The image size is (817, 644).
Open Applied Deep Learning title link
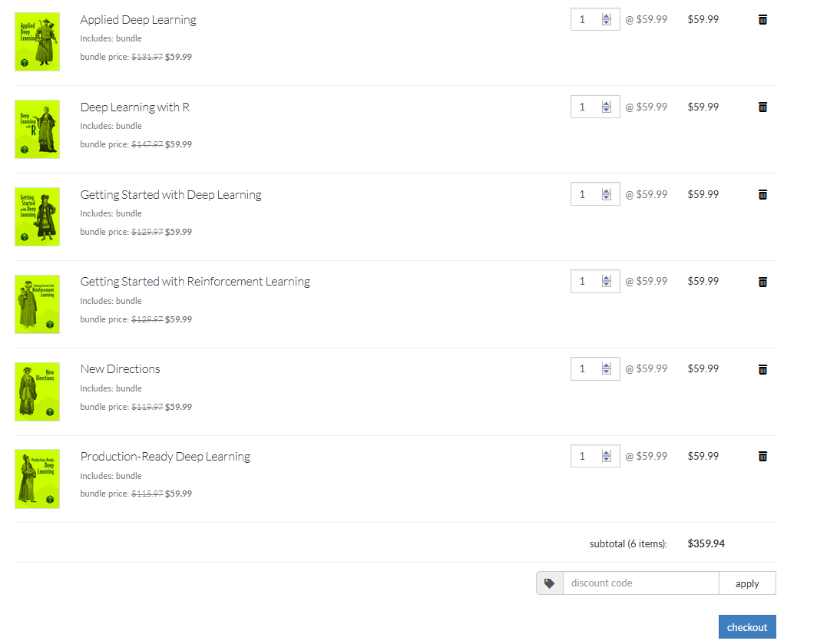tap(138, 20)
